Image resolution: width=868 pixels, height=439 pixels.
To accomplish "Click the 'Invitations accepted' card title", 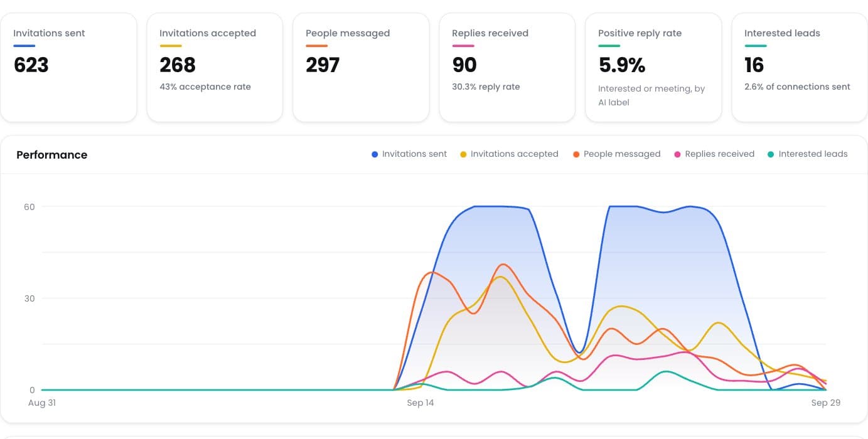I will [x=208, y=33].
